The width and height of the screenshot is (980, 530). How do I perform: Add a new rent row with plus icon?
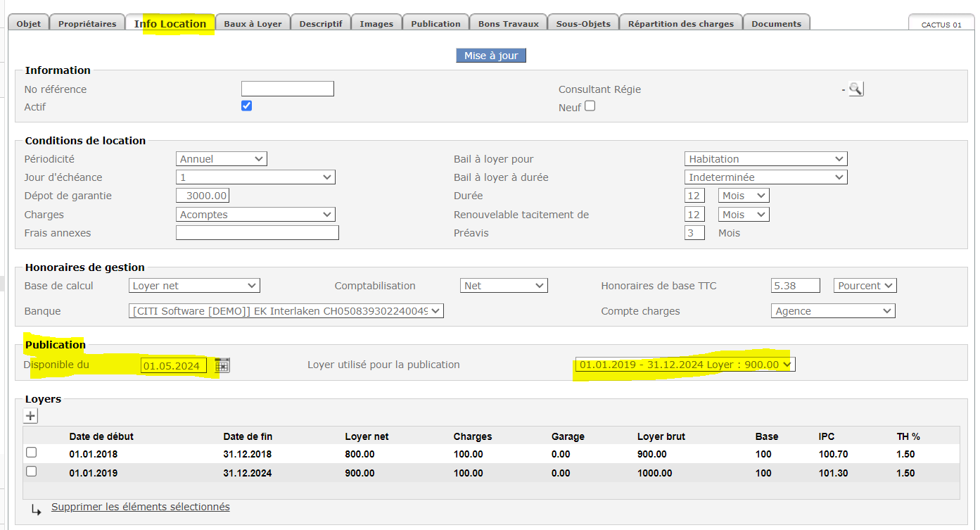pos(31,416)
